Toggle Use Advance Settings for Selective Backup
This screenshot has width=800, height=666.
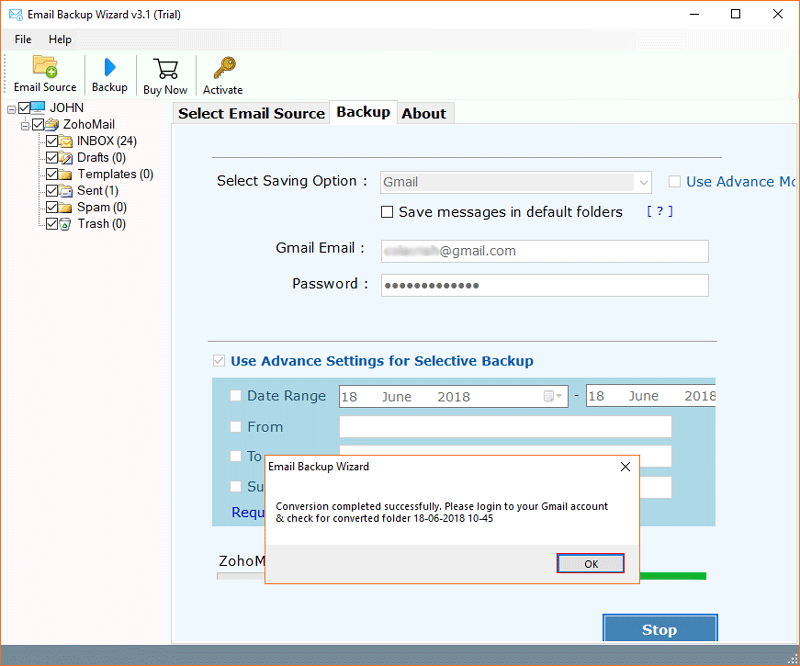click(219, 361)
